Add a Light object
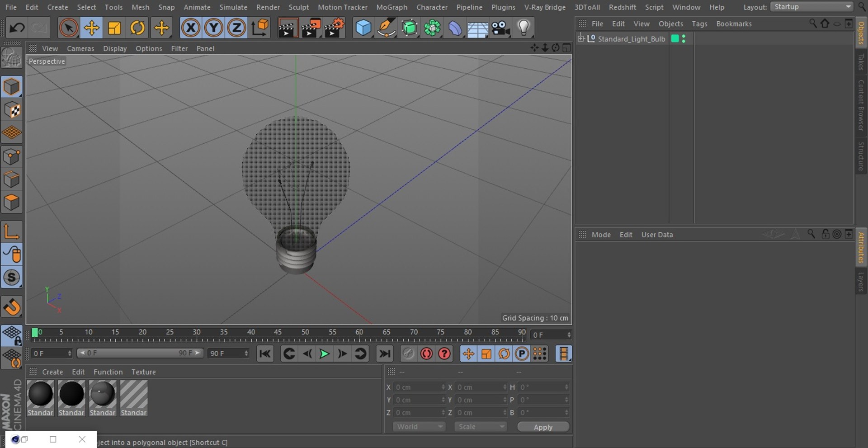Viewport: 868px width, 448px height. [524, 28]
